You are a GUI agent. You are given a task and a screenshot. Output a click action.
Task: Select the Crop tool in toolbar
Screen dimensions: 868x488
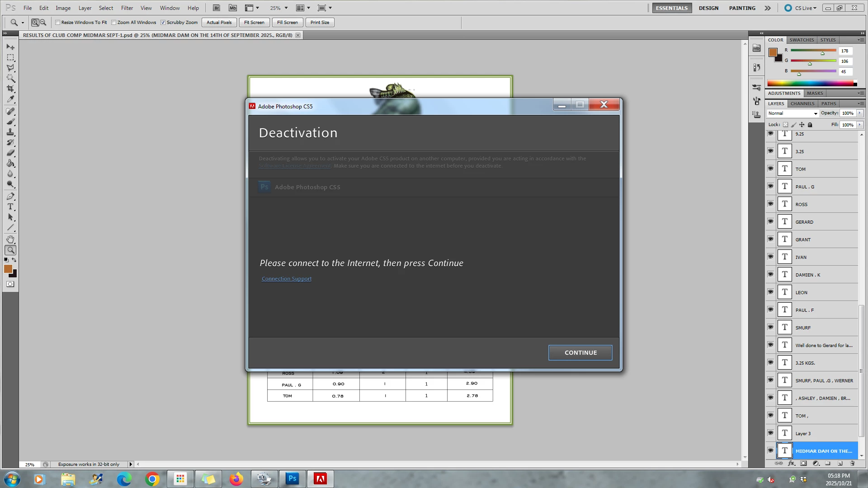[10, 89]
